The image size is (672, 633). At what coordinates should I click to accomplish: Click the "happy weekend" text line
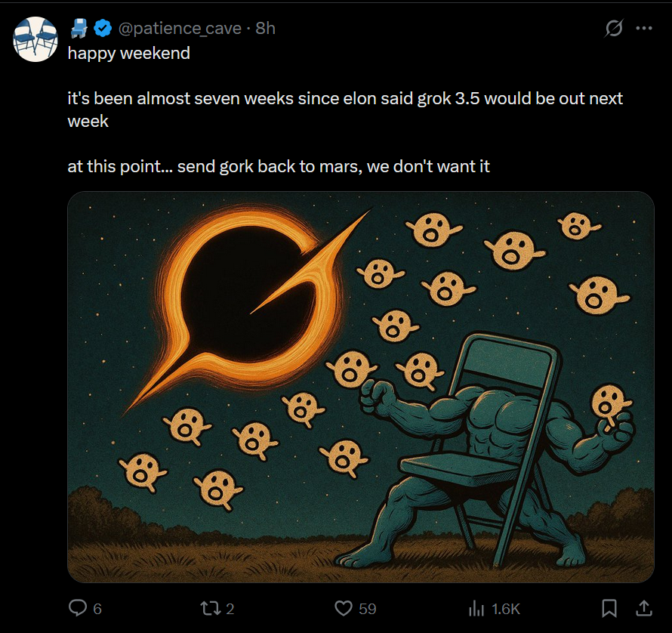tap(128, 54)
